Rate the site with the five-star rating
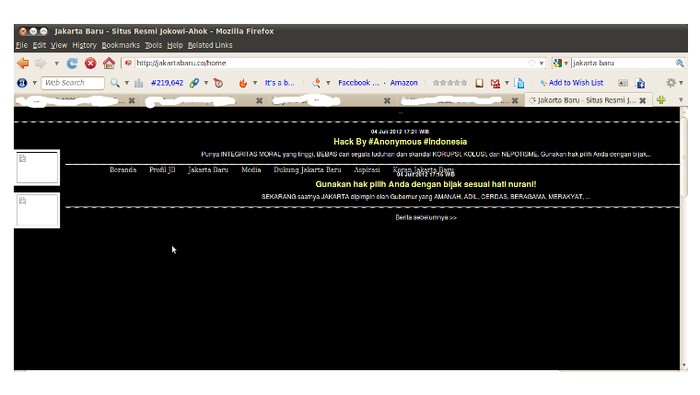This screenshot has width=700, height=395. point(450,83)
